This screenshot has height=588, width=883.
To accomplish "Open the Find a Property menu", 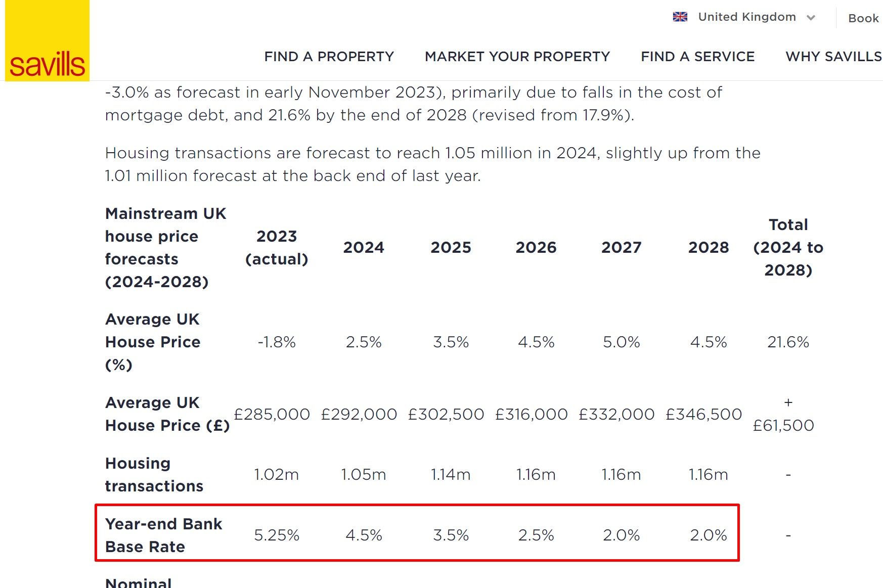I will [329, 57].
